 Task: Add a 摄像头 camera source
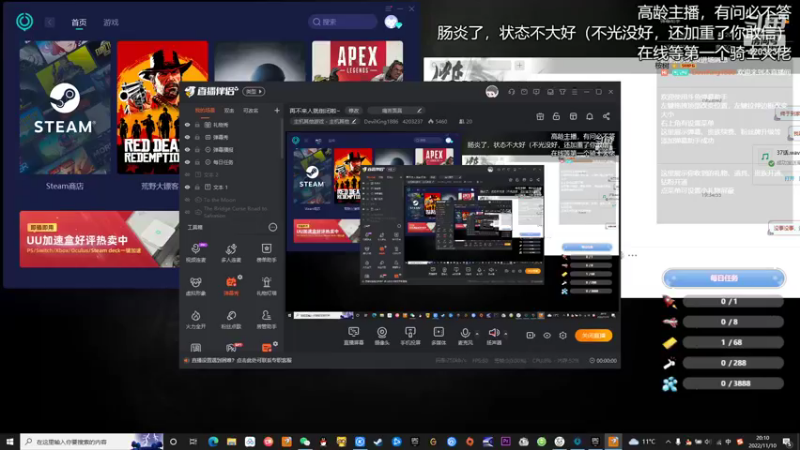click(x=382, y=336)
